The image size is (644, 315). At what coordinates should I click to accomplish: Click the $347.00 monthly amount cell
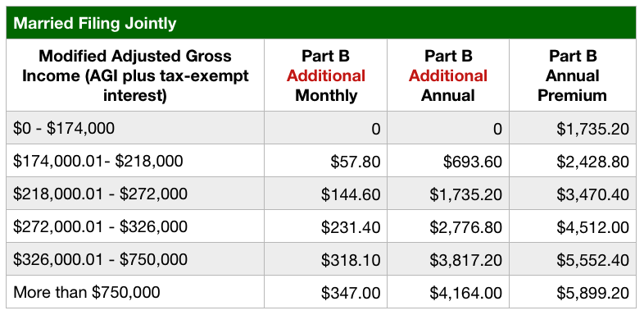click(325, 292)
